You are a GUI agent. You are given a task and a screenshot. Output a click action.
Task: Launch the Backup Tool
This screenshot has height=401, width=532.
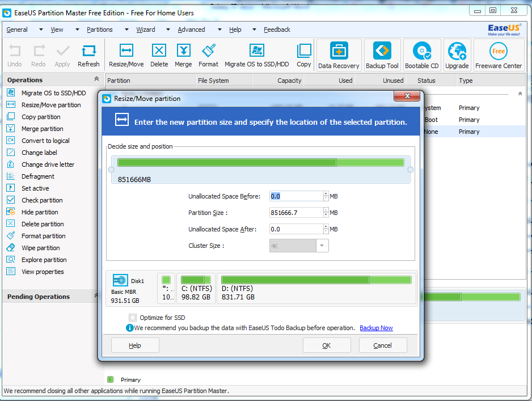(x=382, y=55)
